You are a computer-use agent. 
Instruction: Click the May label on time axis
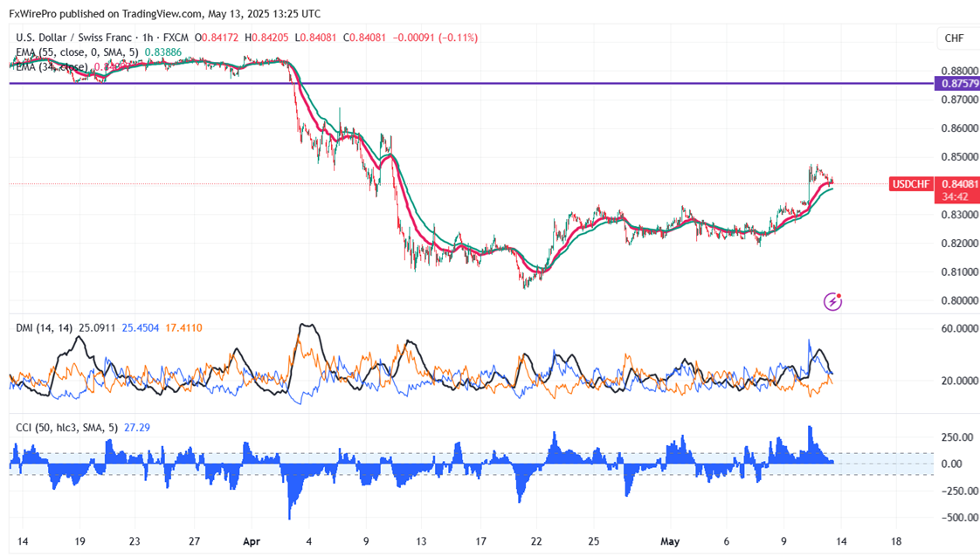(x=670, y=541)
